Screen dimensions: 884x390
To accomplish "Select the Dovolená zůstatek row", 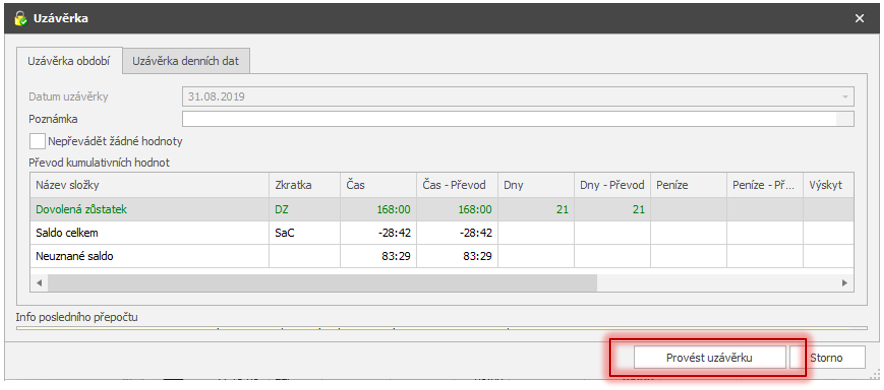I will click(x=442, y=209).
